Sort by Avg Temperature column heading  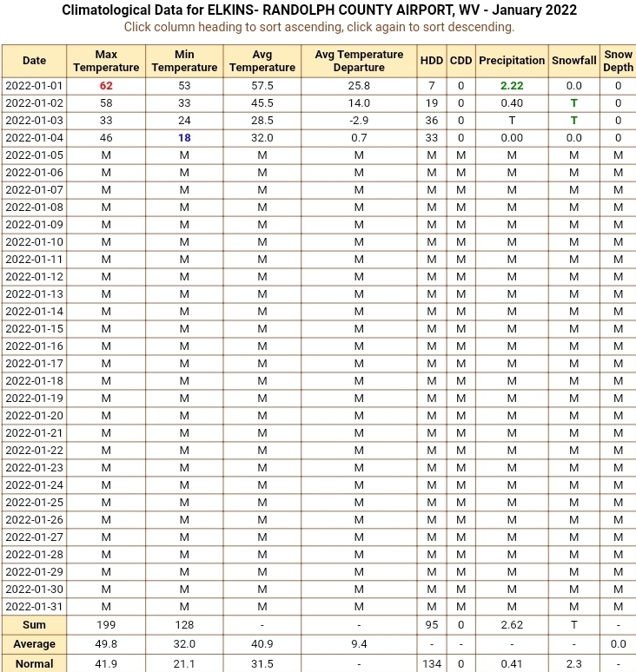(262, 61)
